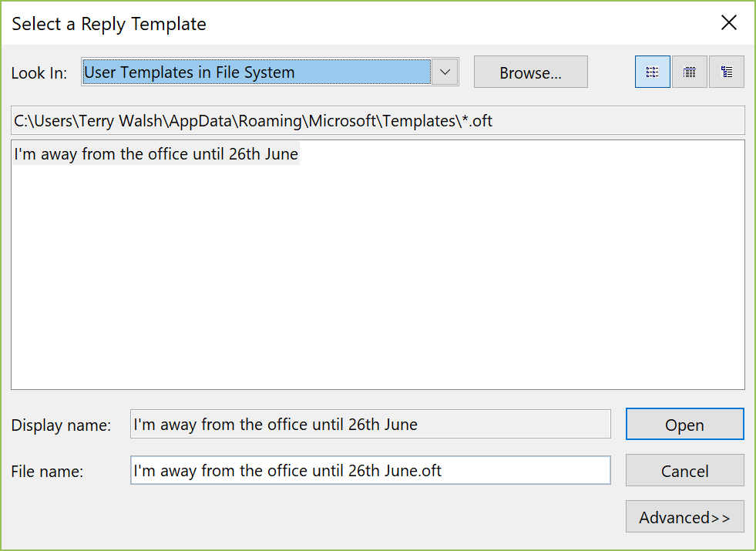The image size is (756, 551).
Task: Close the Select a Reply Template dialog
Action: 728,22
